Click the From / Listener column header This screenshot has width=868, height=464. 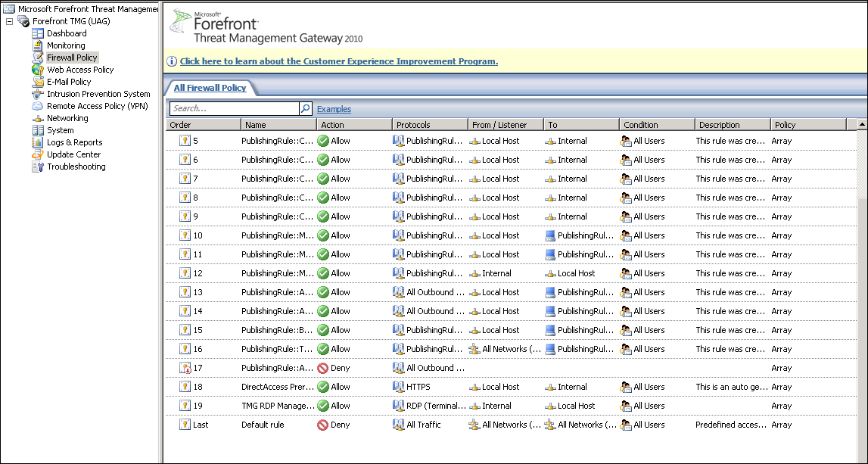pos(506,125)
